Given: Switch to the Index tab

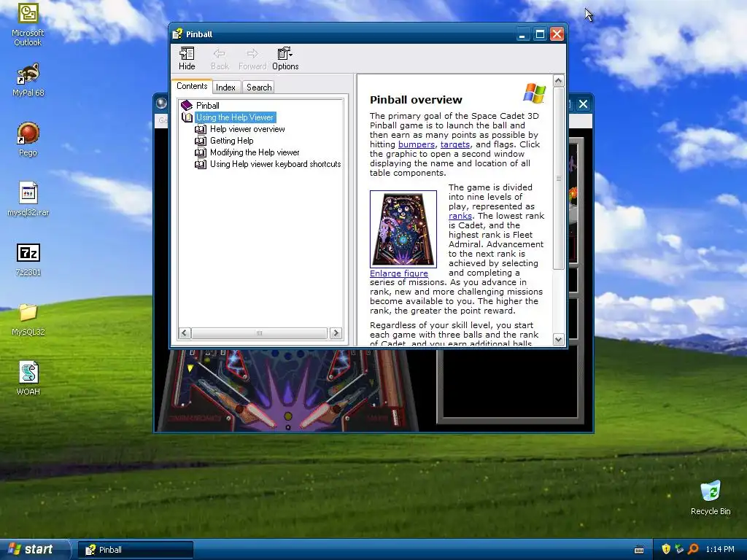Looking at the screenshot, I should (x=225, y=87).
